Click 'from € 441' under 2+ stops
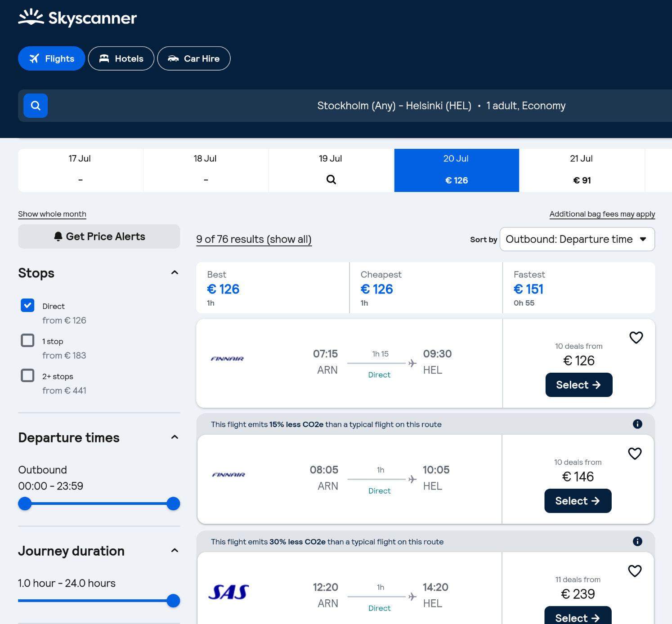Screen dimensions: 672x624 pos(64,391)
